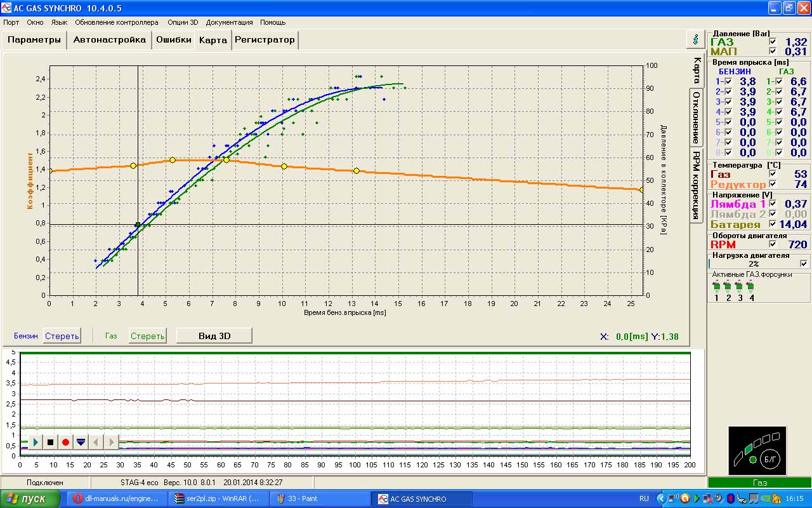812x508 pixels.
Task: Uncheck petrol injector 4 checkbox
Action: (728, 112)
